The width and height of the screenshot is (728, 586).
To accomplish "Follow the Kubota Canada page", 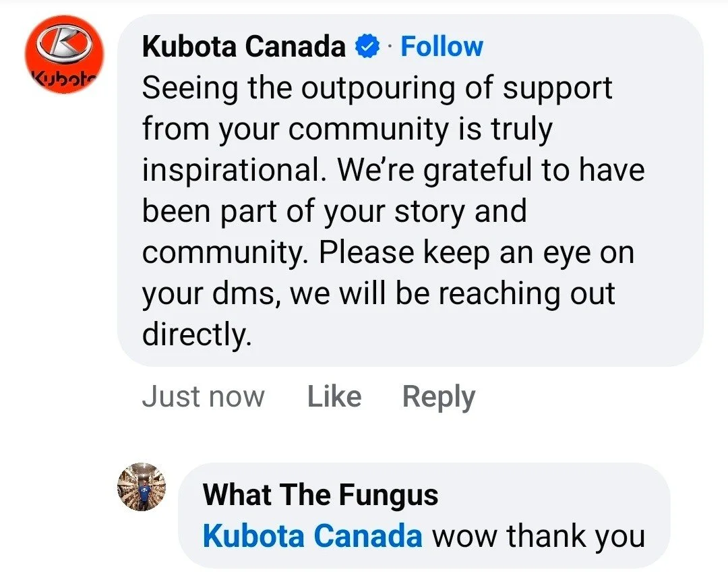I will coord(442,47).
